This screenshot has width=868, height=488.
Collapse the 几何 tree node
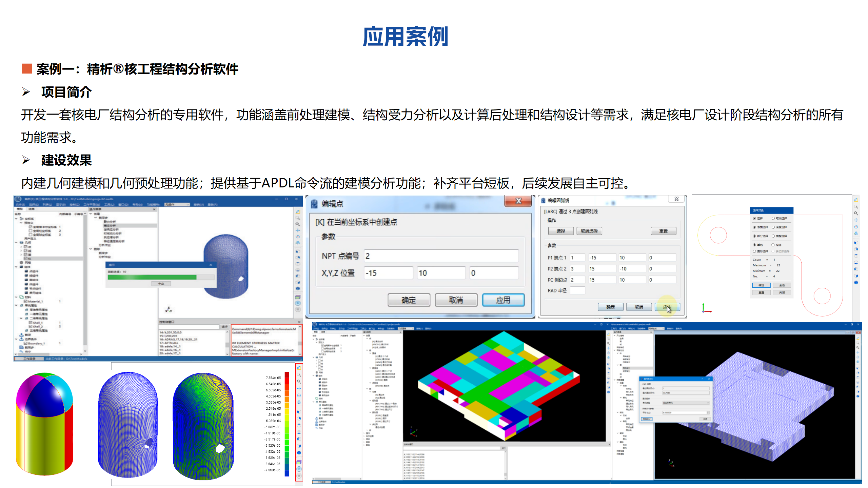tap(16, 243)
